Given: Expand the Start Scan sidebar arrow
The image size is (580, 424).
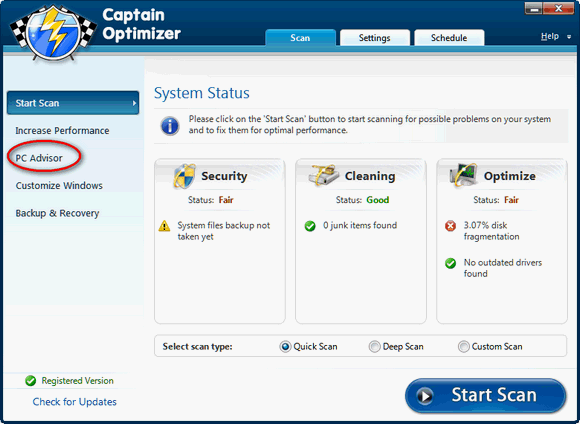Looking at the screenshot, I should click(134, 103).
